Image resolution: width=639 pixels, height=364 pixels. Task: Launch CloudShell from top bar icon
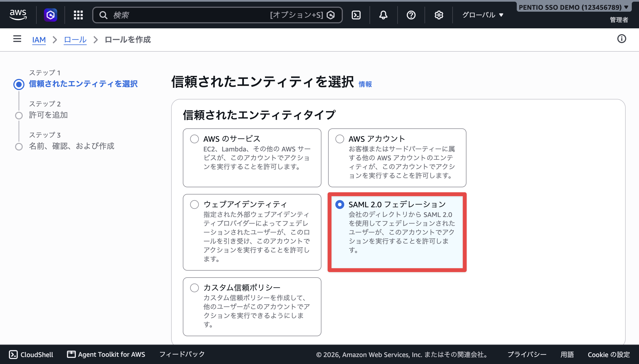[x=356, y=15]
